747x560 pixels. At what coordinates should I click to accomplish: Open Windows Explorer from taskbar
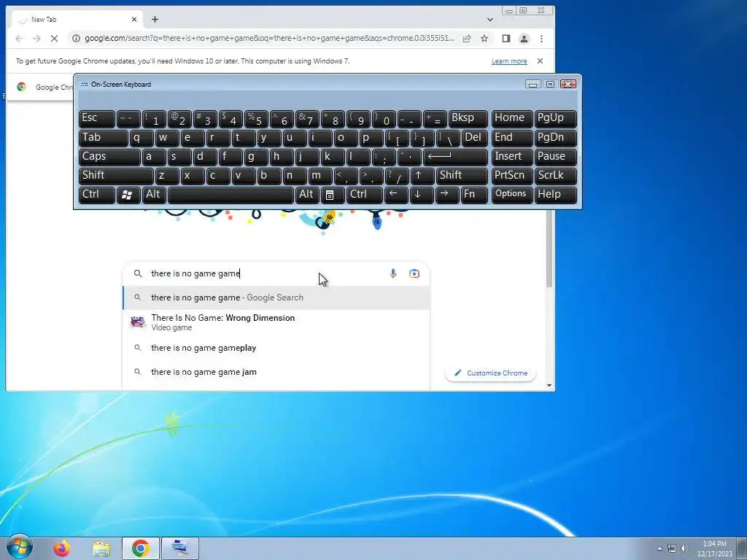click(101, 548)
